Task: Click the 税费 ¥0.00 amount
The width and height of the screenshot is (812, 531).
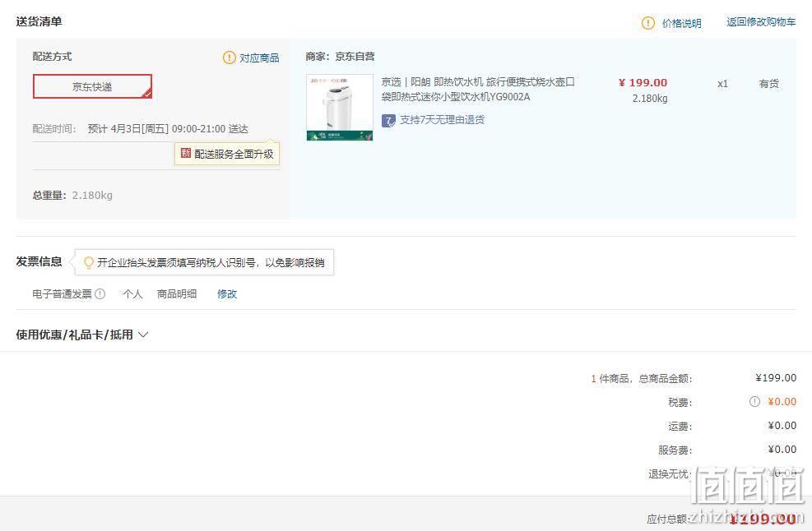Action: [x=782, y=402]
